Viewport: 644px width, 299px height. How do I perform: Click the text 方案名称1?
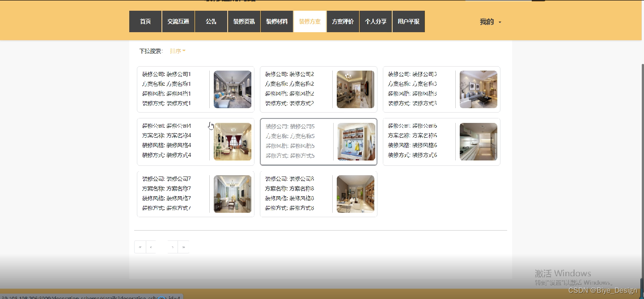179,84
